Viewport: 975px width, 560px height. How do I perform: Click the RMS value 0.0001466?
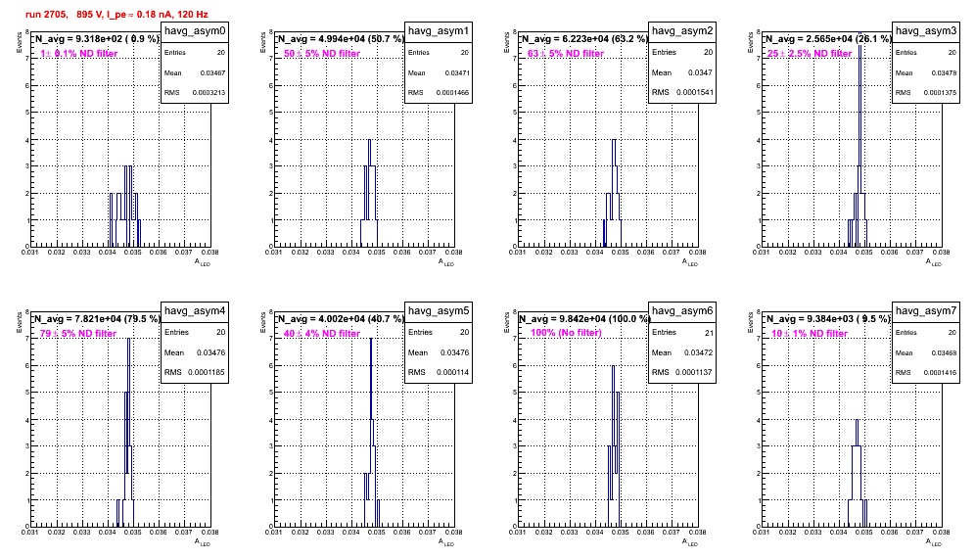[452, 92]
